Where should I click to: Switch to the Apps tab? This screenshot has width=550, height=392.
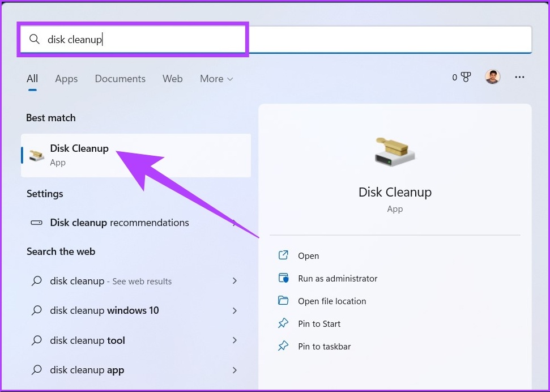point(66,79)
